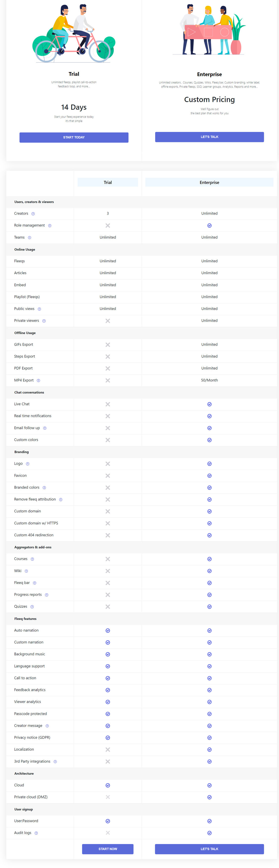Show the Audit logs info icon
The image size is (279, 868).
click(36, 833)
